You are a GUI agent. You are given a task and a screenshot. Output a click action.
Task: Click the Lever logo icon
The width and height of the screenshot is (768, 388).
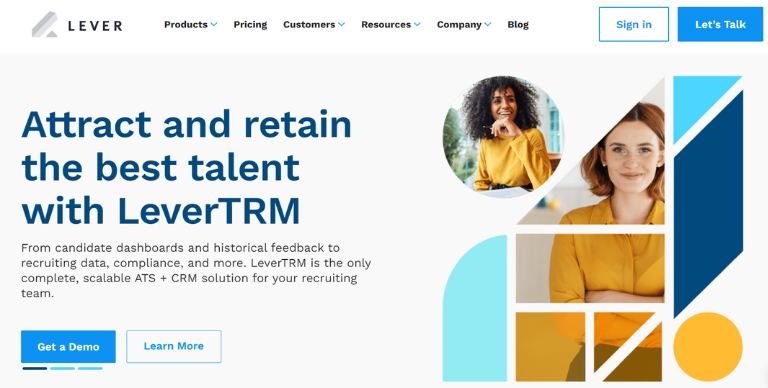[x=45, y=24]
